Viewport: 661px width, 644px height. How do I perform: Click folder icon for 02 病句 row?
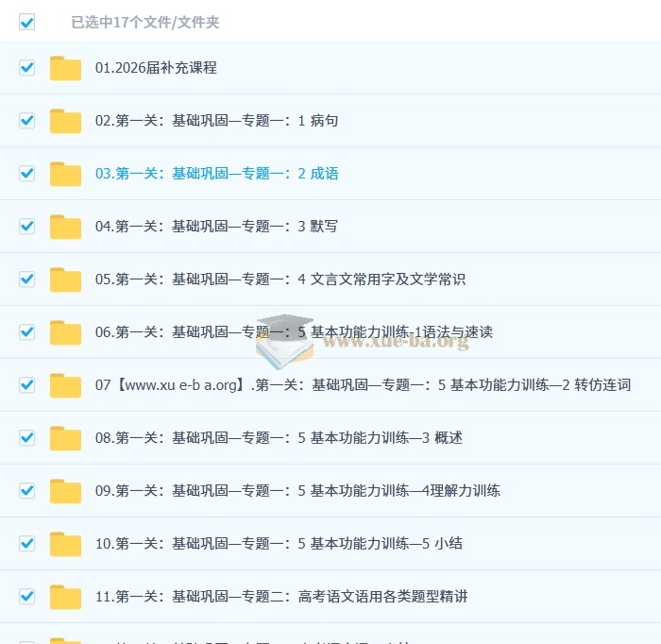(65, 121)
